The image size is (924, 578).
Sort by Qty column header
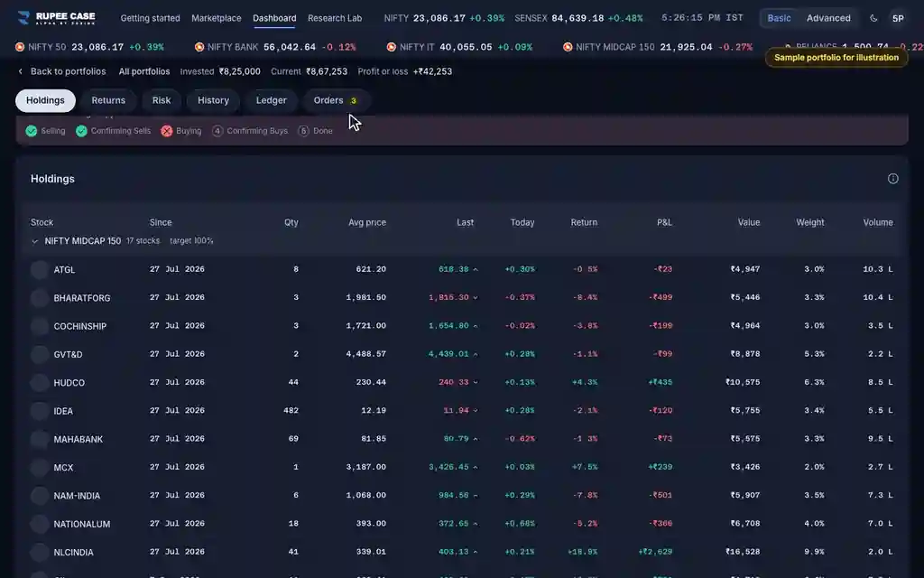291,222
